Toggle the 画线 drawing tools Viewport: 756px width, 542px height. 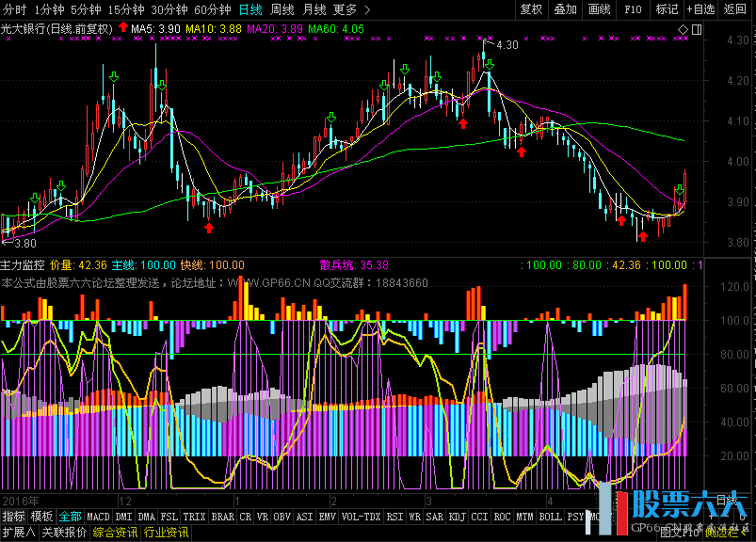click(599, 9)
